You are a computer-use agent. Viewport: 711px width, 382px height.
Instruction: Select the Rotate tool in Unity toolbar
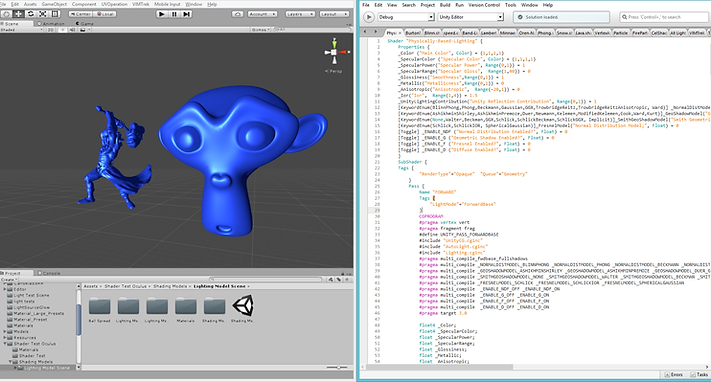coord(31,14)
